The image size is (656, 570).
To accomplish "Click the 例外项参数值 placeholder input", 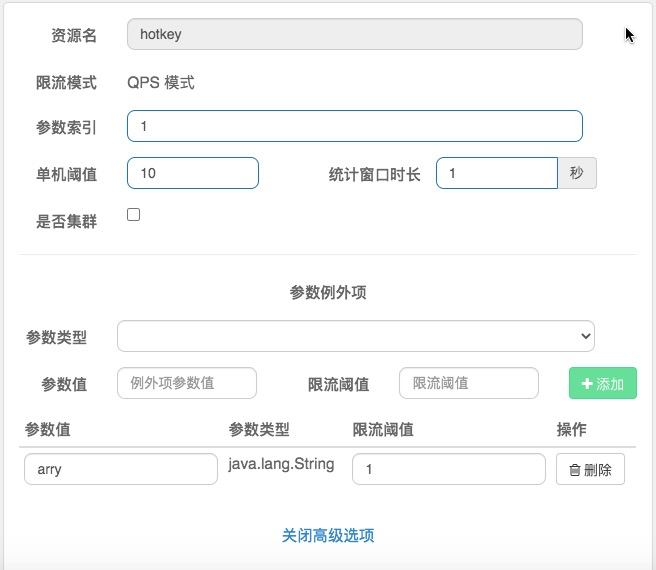I will (187, 383).
